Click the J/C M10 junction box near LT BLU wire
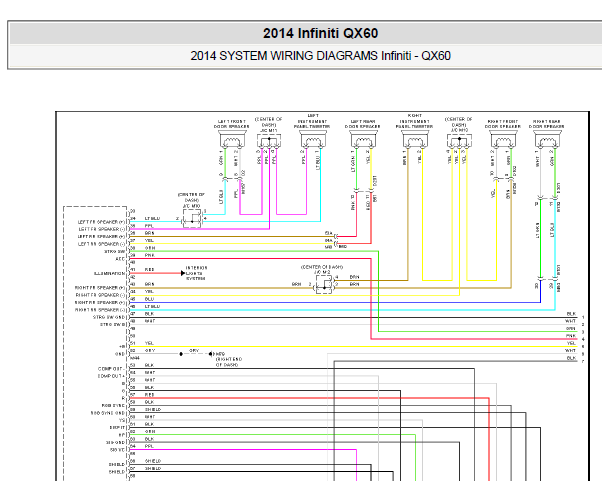602x481 pixels. (192, 220)
